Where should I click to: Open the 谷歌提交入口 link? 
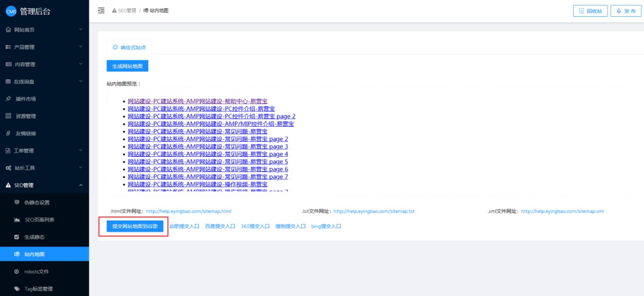184,227
